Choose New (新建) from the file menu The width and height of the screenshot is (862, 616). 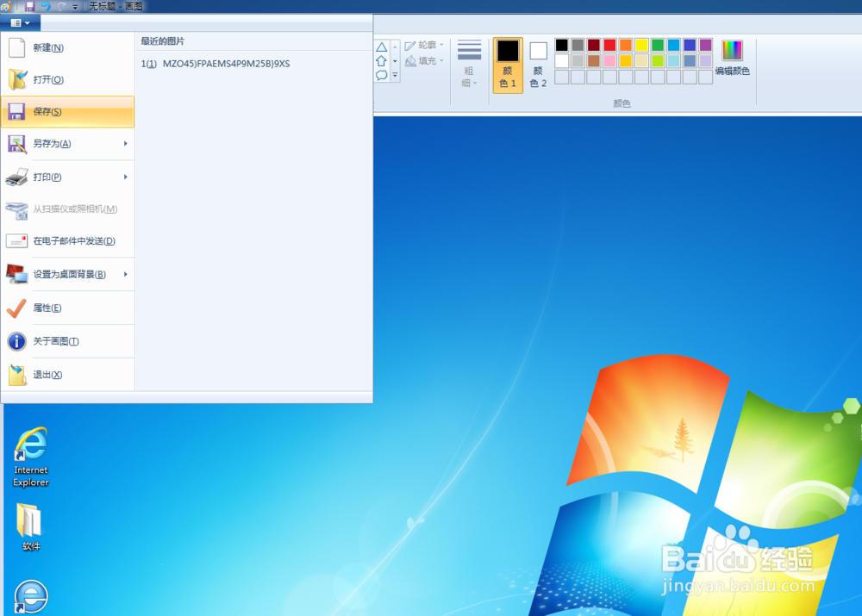67,47
